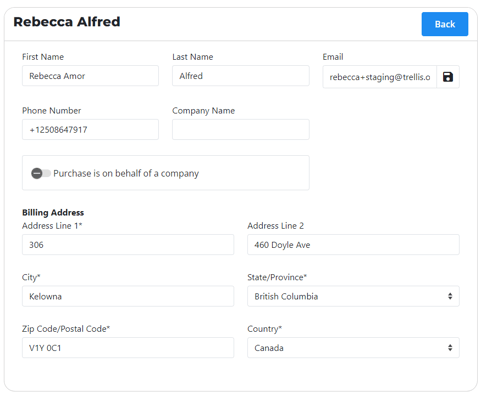Focus the Last Name field containing Alfred
The width and height of the screenshot is (481, 397).
click(241, 76)
